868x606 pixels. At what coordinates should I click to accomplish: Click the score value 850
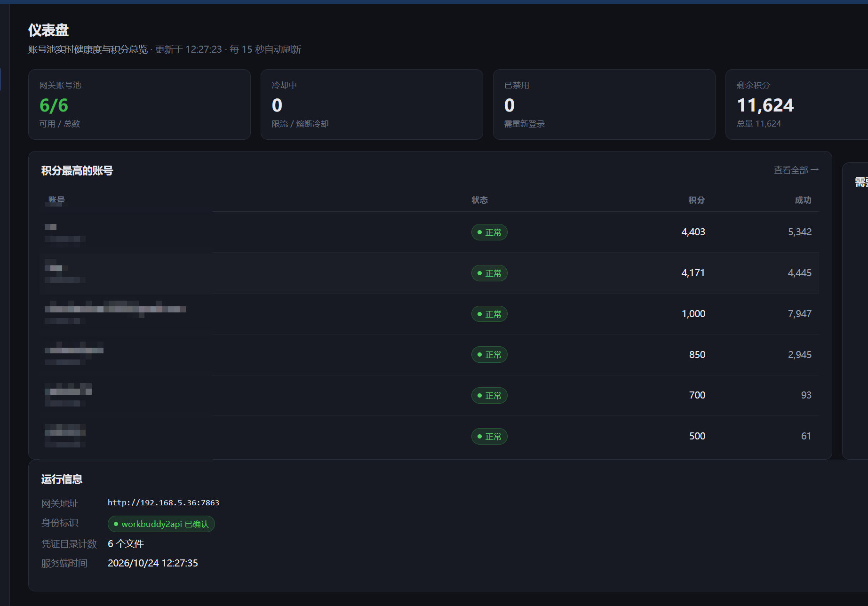coord(697,355)
